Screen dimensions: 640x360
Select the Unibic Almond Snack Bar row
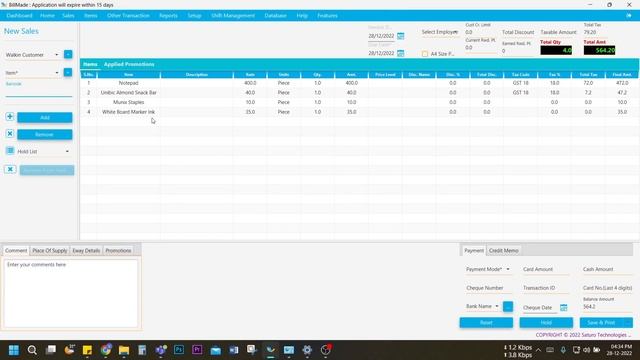click(x=359, y=93)
